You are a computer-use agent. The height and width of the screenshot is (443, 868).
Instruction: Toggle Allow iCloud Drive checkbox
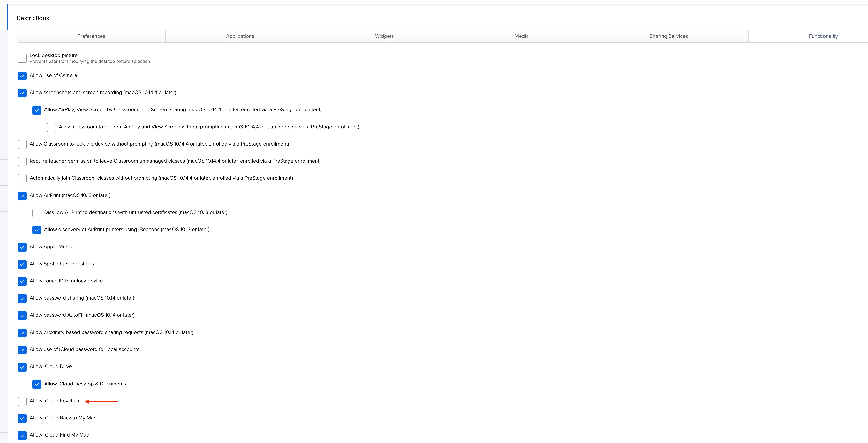click(22, 367)
